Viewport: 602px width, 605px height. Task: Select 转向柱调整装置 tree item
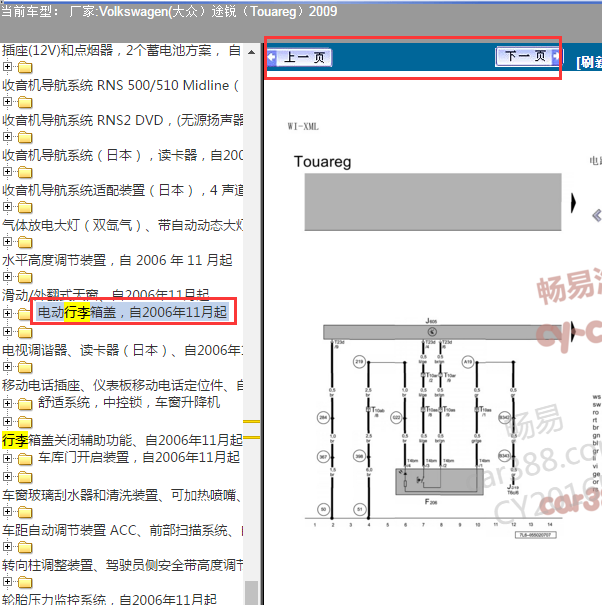(122, 565)
